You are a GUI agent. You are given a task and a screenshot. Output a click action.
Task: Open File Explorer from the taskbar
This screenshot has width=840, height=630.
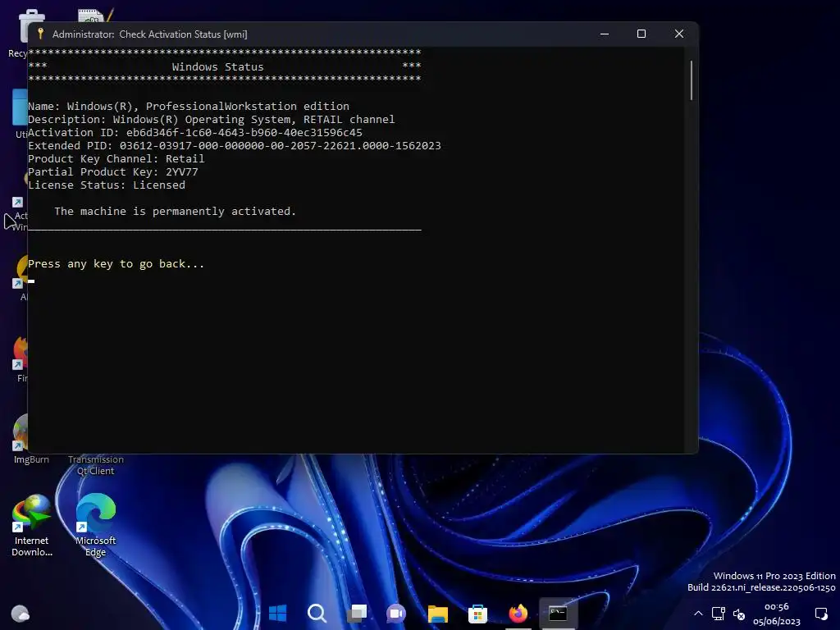pos(437,613)
